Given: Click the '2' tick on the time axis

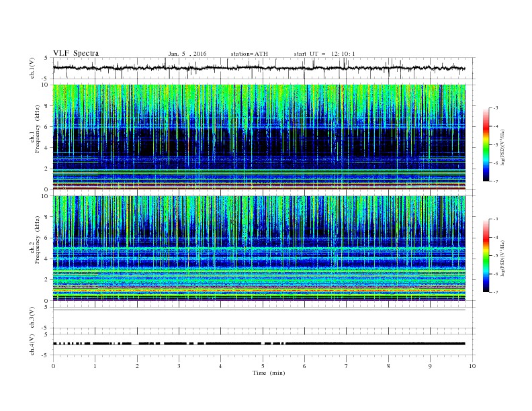Looking at the screenshot, I should pyautogui.click(x=137, y=366).
